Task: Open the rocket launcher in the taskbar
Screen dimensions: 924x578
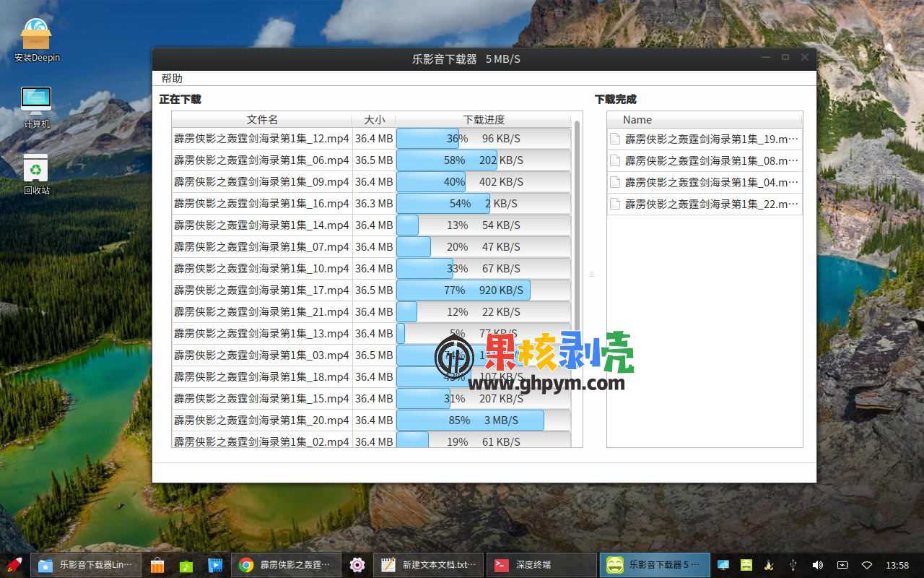Action: 14,565
